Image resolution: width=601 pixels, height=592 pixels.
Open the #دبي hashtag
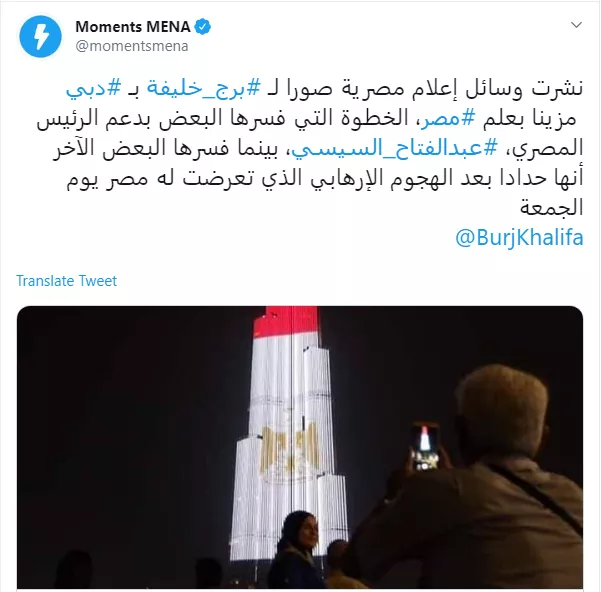(93, 89)
